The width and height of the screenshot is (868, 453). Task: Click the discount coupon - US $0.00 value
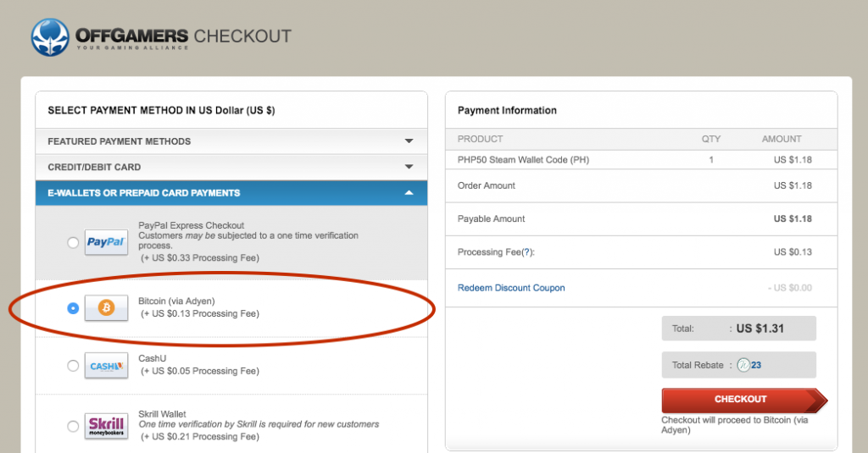790,288
